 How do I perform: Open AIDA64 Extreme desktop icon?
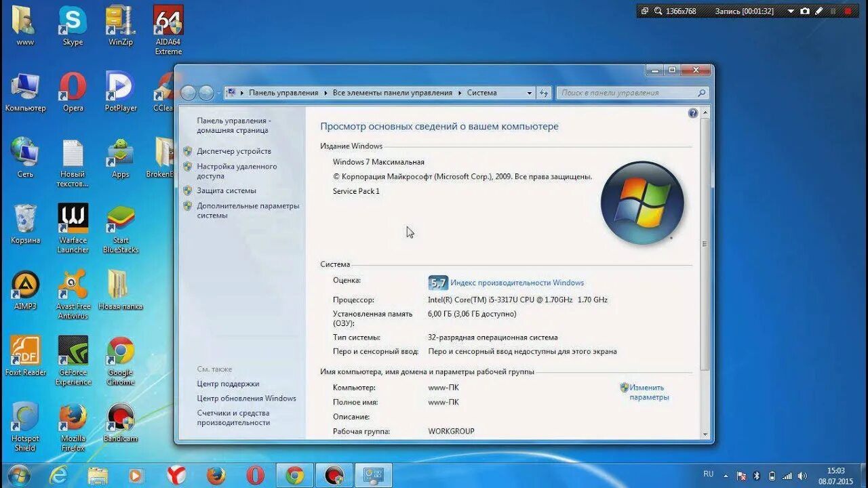168,30
